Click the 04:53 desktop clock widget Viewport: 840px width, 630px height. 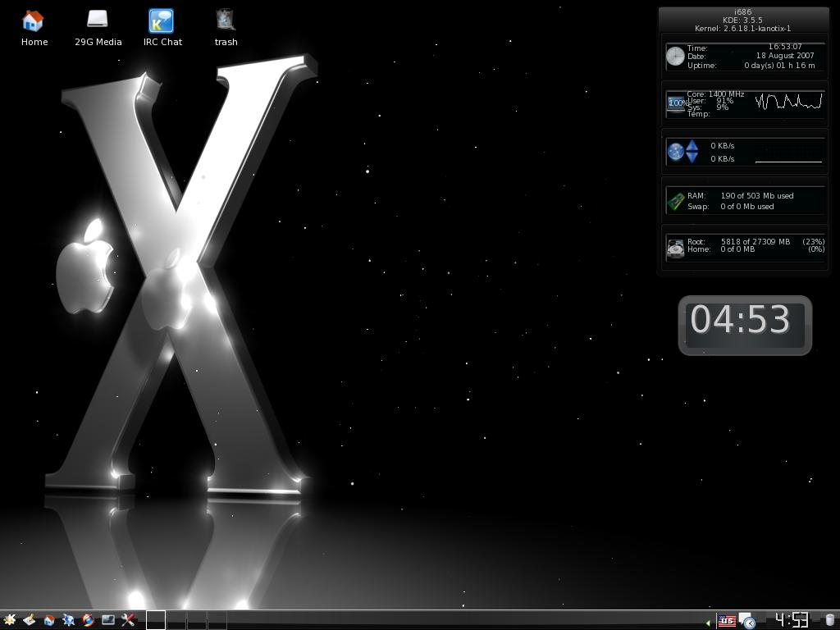[x=745, y=325]
